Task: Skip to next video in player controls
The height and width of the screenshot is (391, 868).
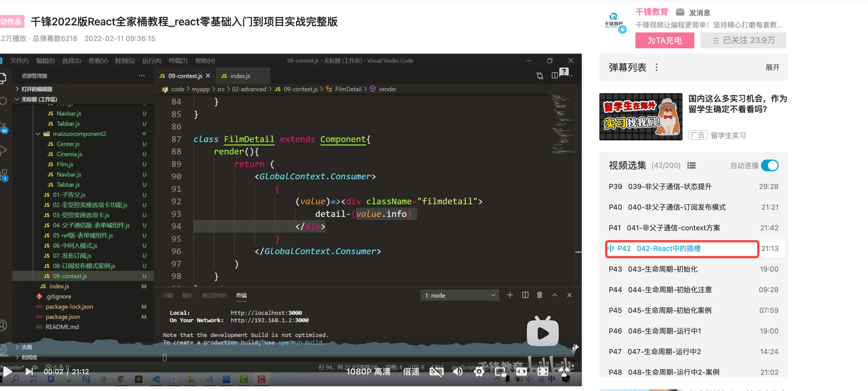Action: point(29,372)
